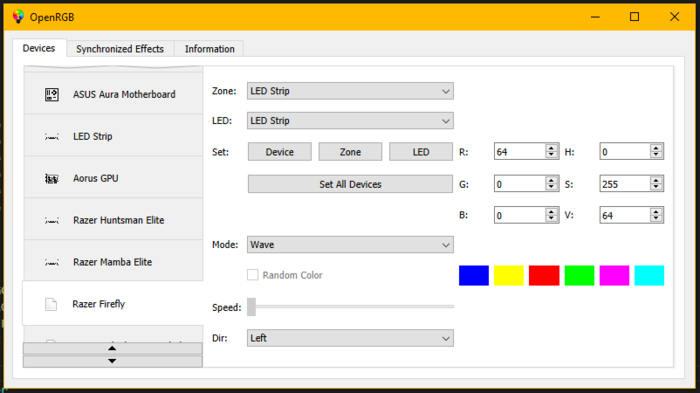Viewport: 700px width, 393px height.
Task: Open the Information tab
Action: [209, 49]
